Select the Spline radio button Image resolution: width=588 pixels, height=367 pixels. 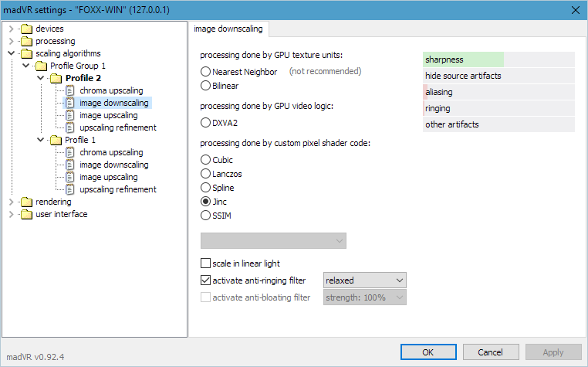[x=205, y=188]
